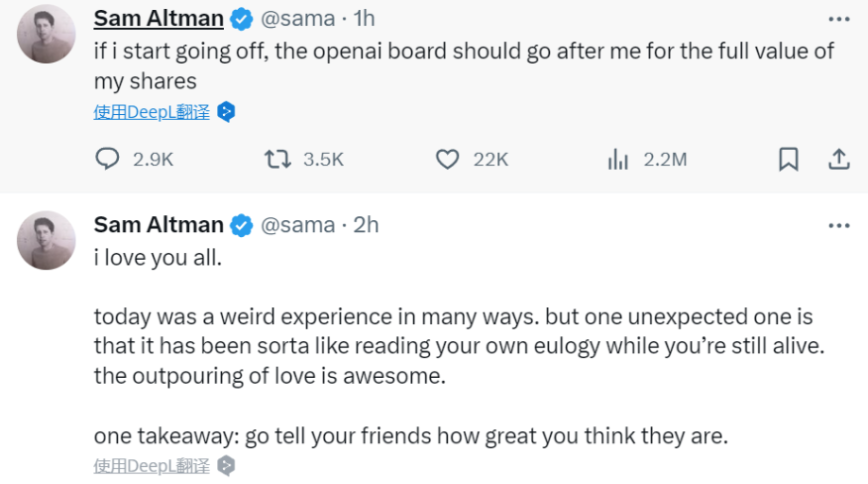Like the tweet with 22K likes

(448, 159)
